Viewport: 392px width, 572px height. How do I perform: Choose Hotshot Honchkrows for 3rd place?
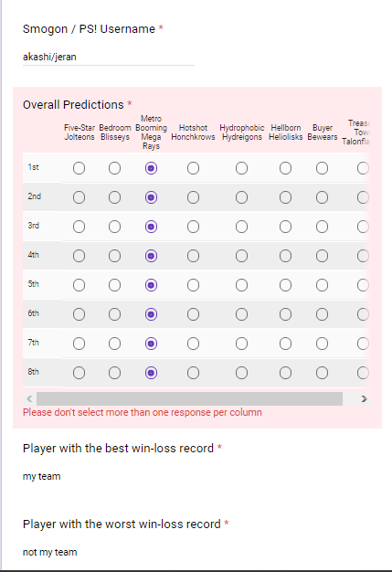(193, 227)
